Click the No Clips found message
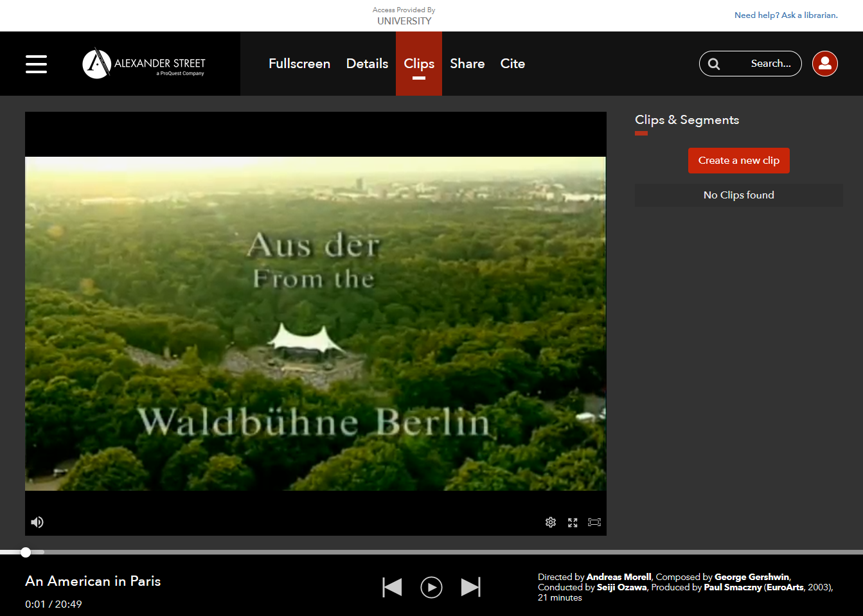The width and height of the screenshot is (863, 616). [x=739, y=195]
